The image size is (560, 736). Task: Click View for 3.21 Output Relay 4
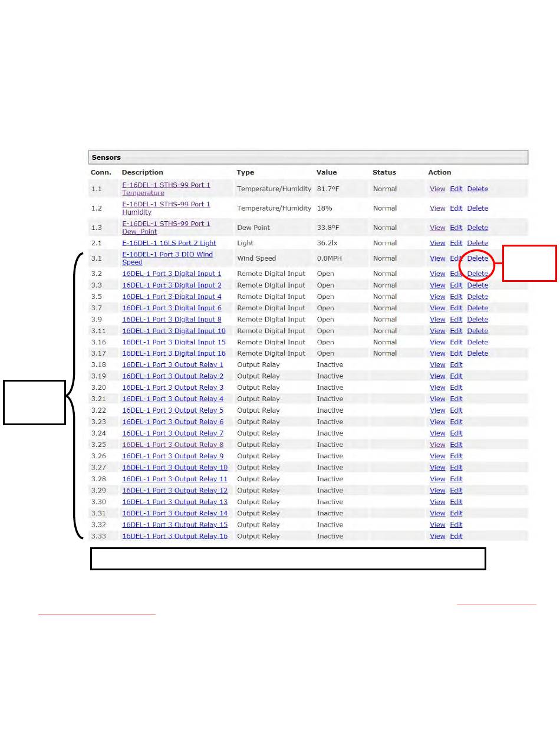click(437, 399)
